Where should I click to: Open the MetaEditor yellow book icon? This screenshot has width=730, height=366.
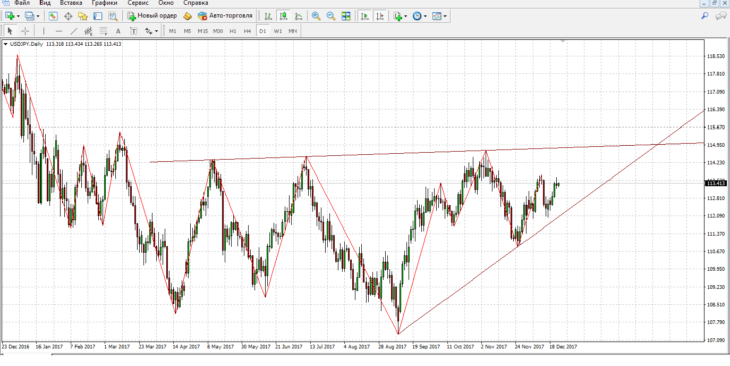pyautogui.click(x=187, y=16)
